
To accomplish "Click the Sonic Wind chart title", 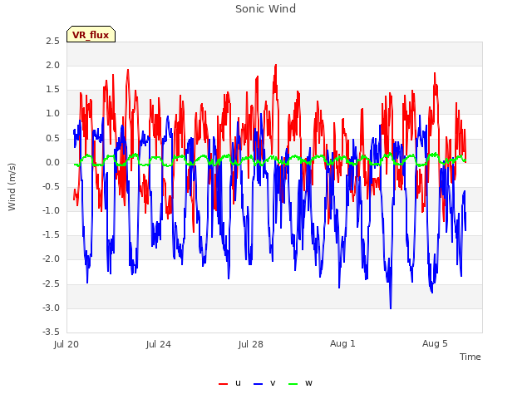I will click(x=266, y=9).
